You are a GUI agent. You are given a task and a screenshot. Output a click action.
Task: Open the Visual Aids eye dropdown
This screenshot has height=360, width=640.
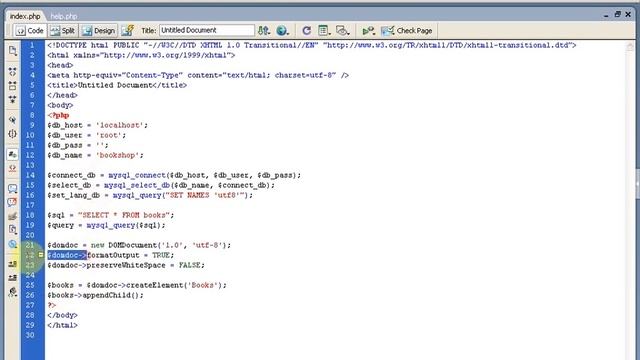[342, 31]
